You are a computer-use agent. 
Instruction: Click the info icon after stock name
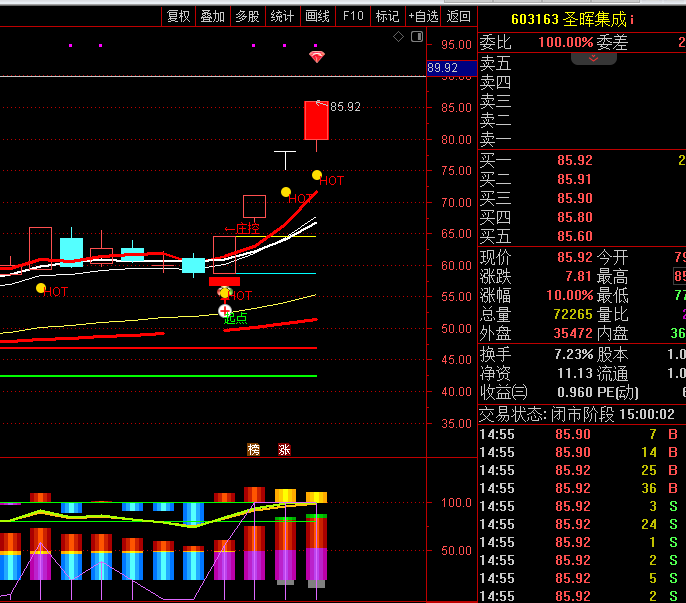point(631,19)
